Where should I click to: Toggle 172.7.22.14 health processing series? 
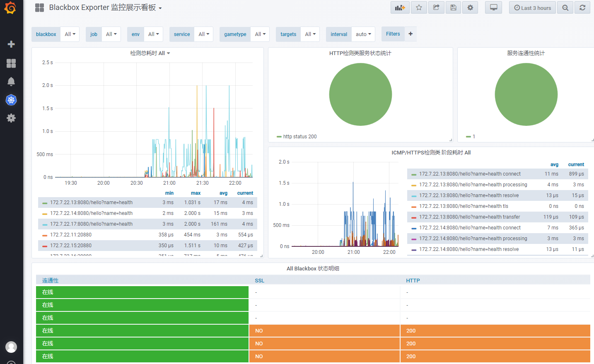point(473,239)
